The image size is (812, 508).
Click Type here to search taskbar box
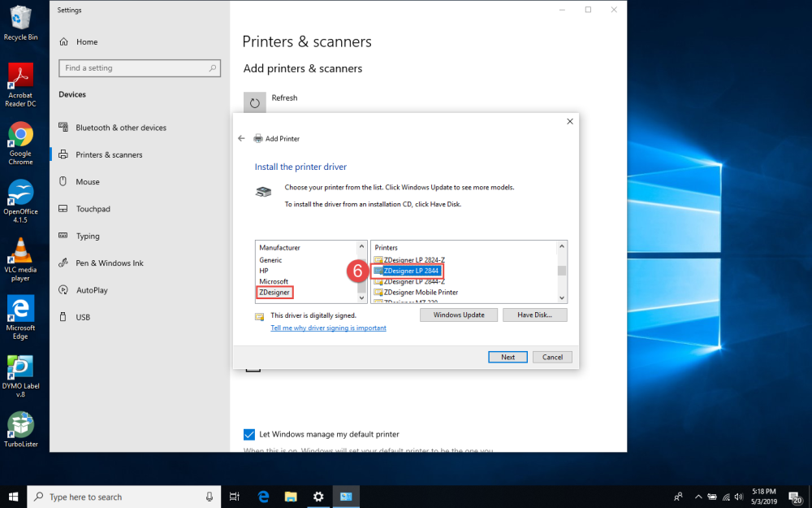point(123,497)
